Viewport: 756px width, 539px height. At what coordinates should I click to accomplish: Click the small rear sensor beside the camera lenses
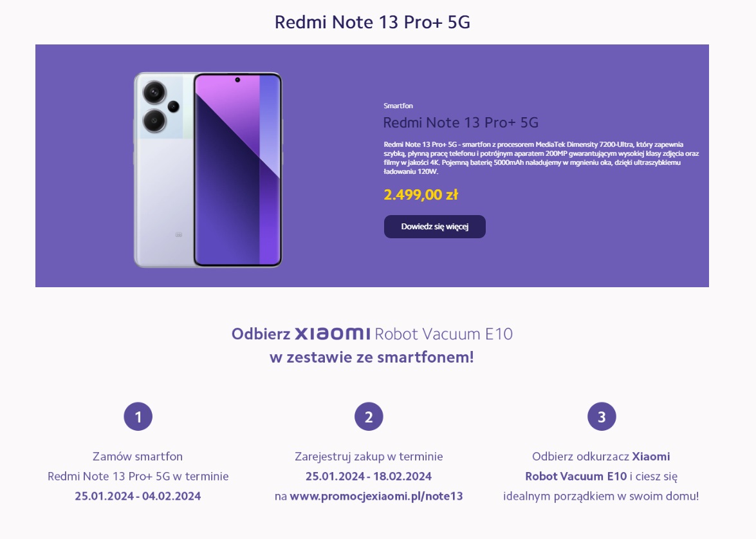tap(173, 106)
